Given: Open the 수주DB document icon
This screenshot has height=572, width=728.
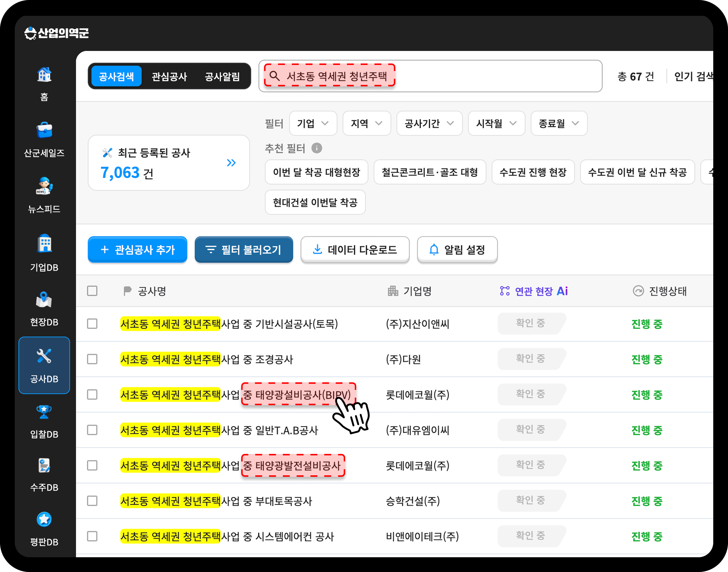Looking at the screenshot, I should click(x=44, y=465).
